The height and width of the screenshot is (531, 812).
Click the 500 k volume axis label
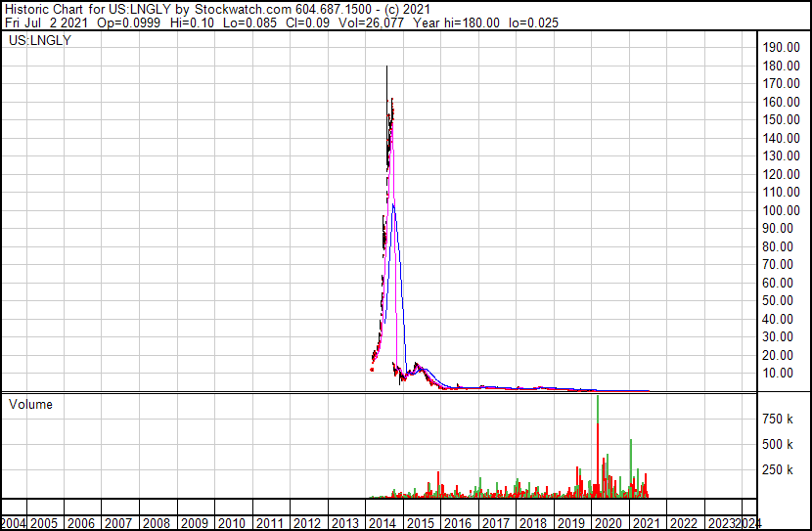pos(778,444)
